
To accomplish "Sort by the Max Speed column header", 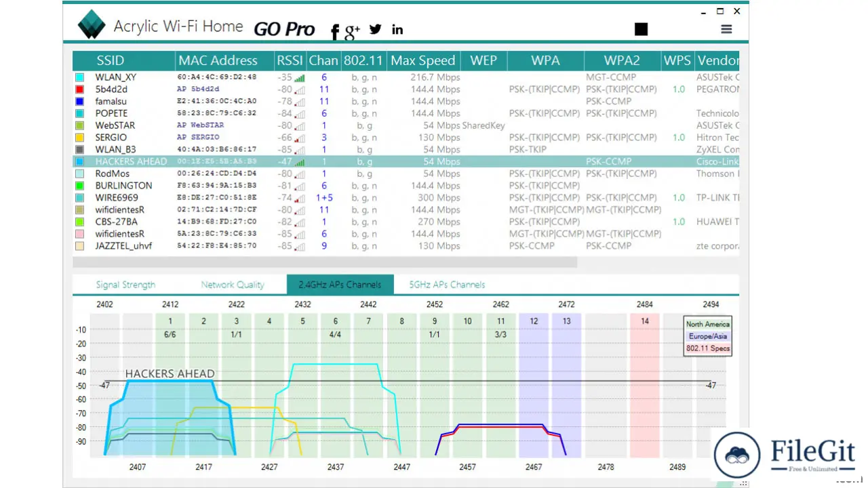I will pos(424,60).
